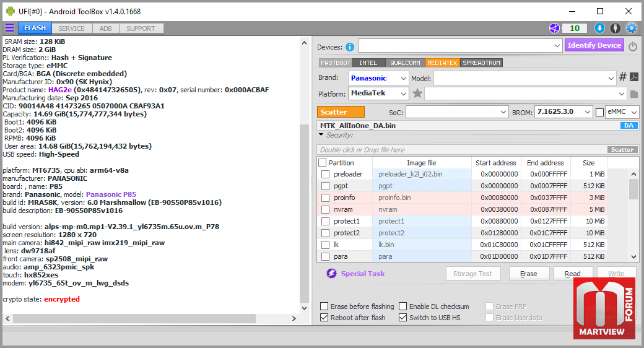The width and height of the screenshot is (644, 348).
Task: Enable DL checksum option
Action: [x=403, y=306]
